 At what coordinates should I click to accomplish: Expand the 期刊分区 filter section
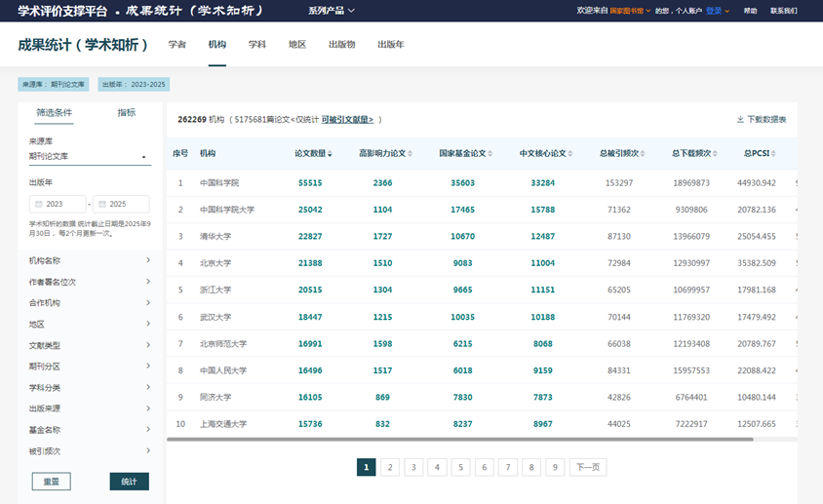tap(147, 367)
